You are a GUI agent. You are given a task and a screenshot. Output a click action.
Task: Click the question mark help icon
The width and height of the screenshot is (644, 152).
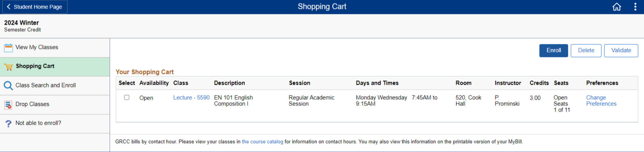pos(8,123)
